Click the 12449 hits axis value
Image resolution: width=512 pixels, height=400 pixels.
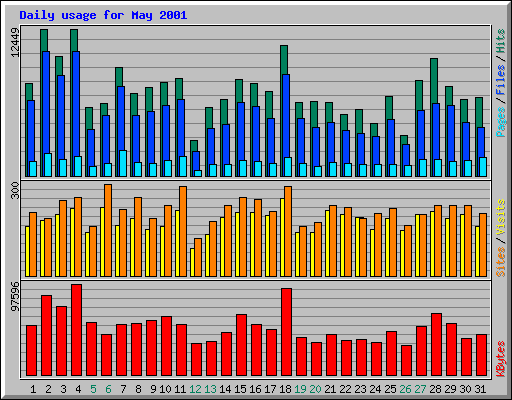click(15, 42)
